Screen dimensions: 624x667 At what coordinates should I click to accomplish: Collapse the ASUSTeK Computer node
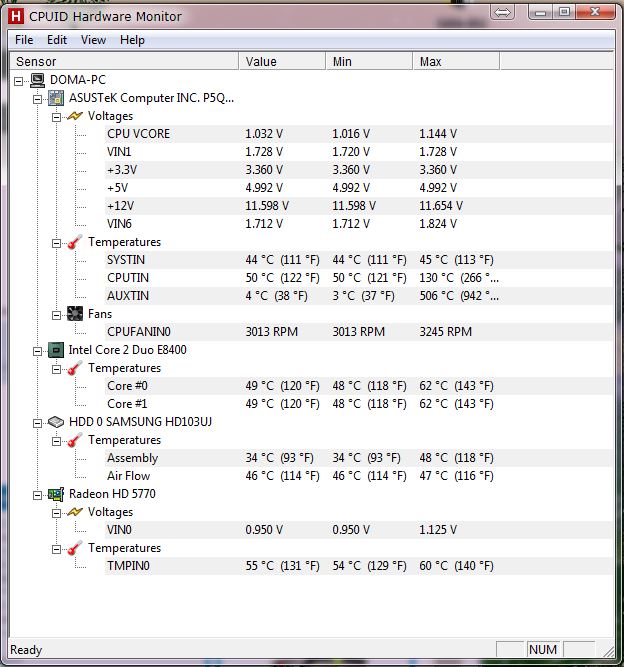[x=37, y=99]
